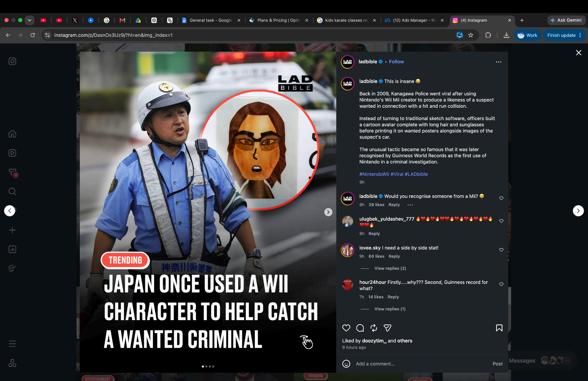Go to the next post arrow
Image resolution: width=588 pixels, height=381 pixels.
click(x=578, y=211)
